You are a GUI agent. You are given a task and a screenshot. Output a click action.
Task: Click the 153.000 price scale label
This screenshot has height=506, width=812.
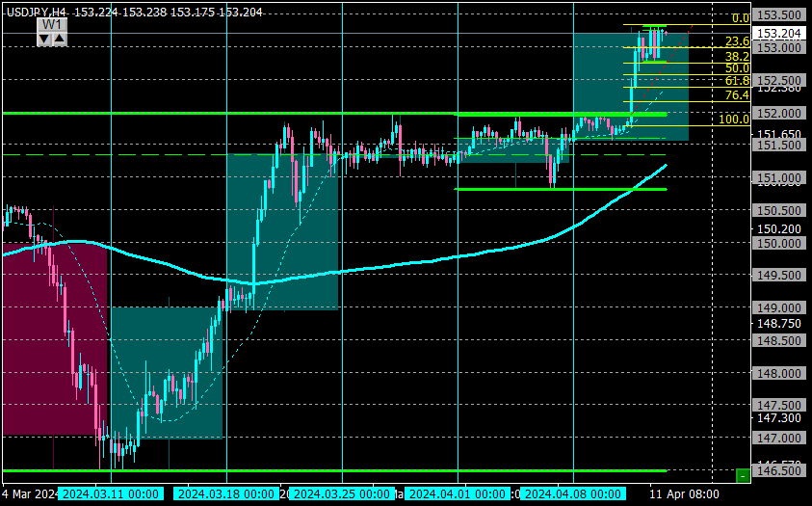779,47
